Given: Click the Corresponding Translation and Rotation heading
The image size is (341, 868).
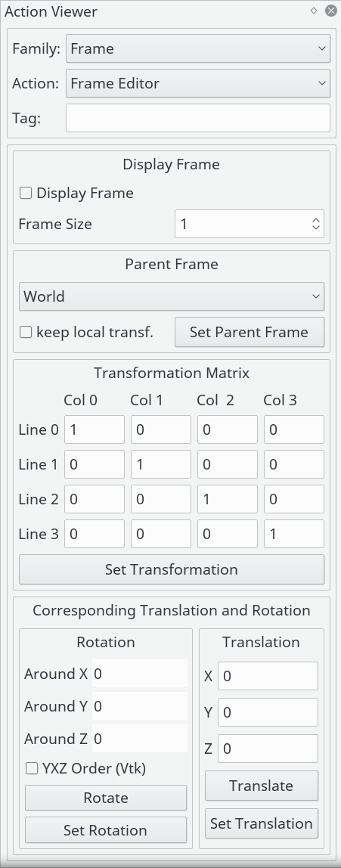Looking at the screenshot, I should (x=172, y=610).
